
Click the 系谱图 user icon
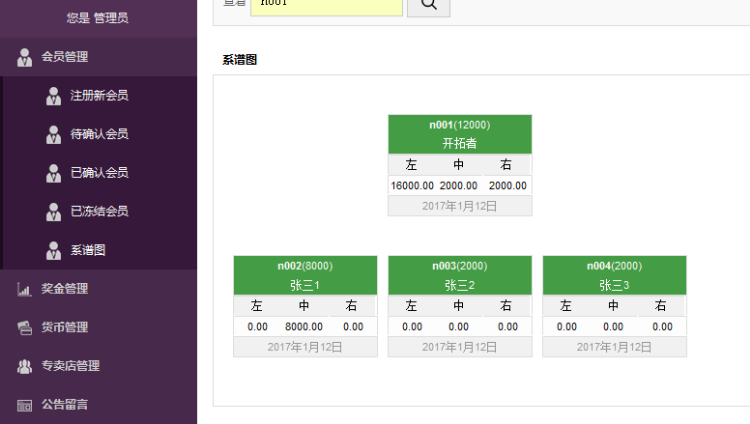click(x=54, y=250)
